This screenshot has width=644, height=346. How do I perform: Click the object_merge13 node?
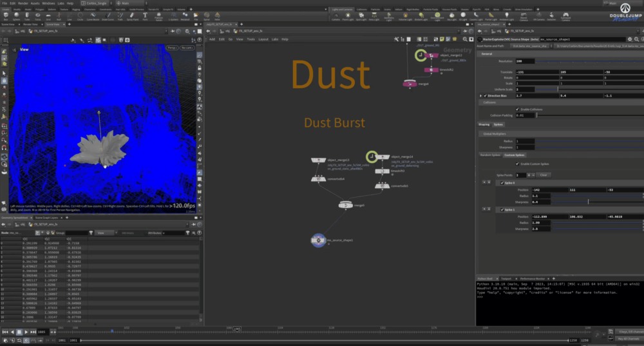[x=318, y=160]
